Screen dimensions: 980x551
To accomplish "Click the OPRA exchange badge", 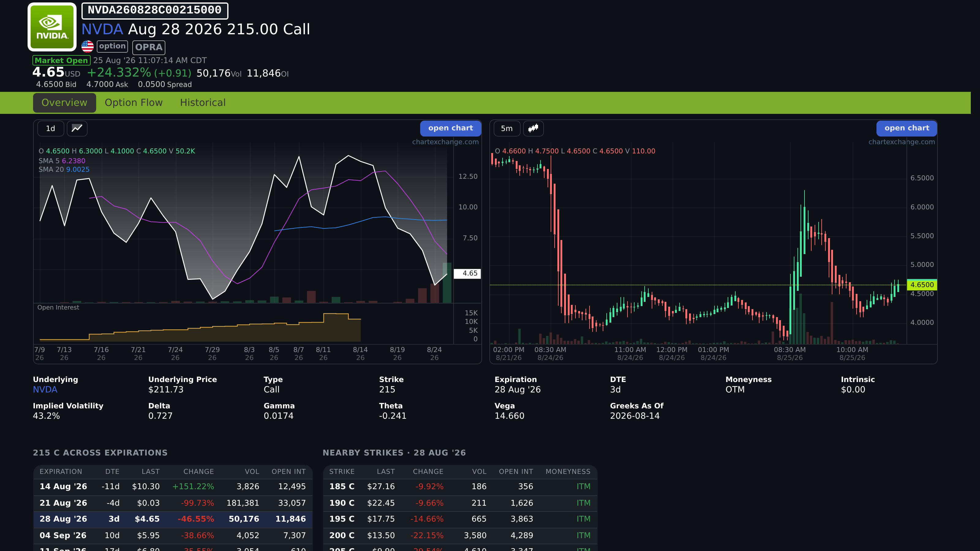I will tap(149, 47).
